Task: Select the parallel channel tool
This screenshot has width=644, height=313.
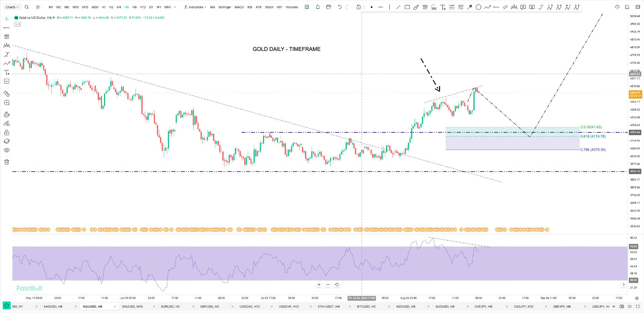Action: (505, 7)
